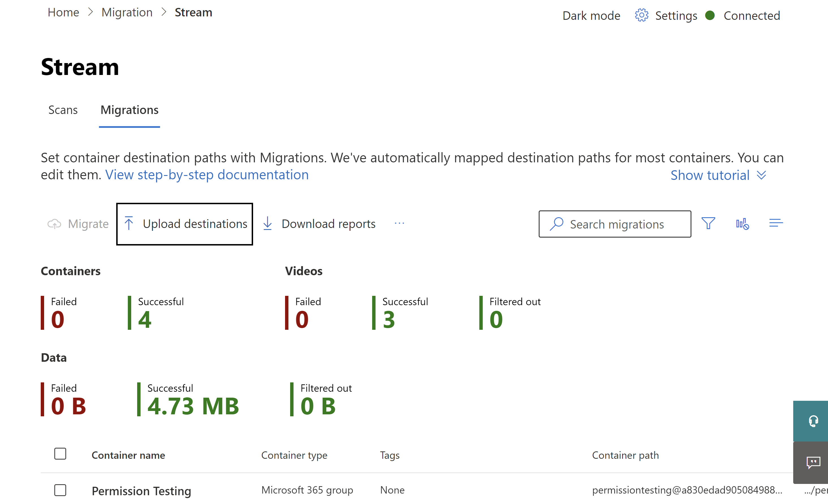Click the more options ellipsis icon
Image resolution: width=828 pixels, height=504 pixels.
tap(400, 224)
